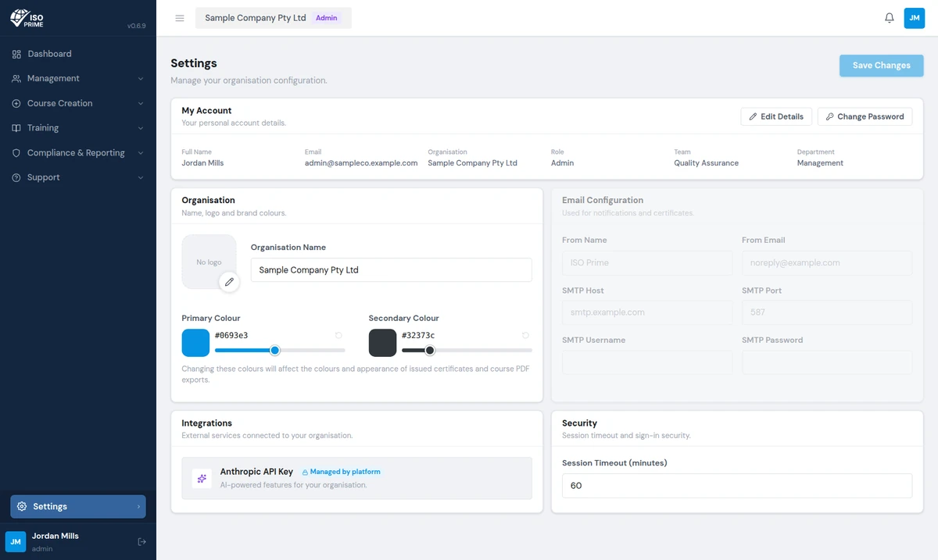Click the Admin badge in the header

(x=327, y=18)
